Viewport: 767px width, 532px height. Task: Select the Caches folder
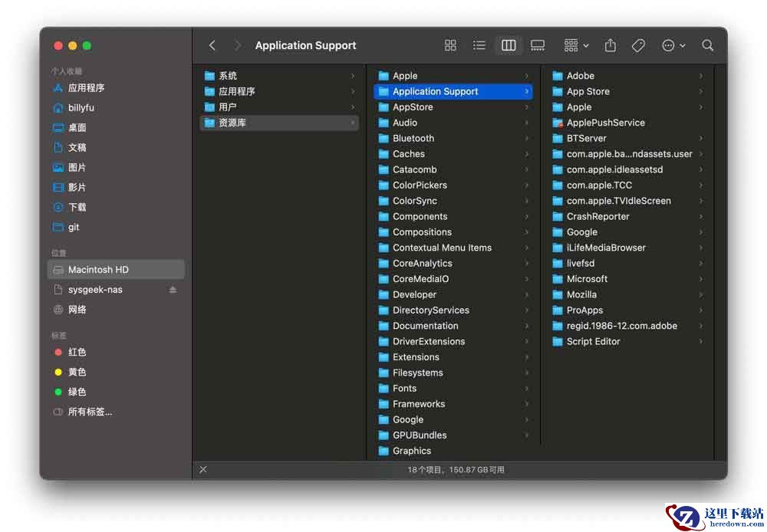coord(453,154)
